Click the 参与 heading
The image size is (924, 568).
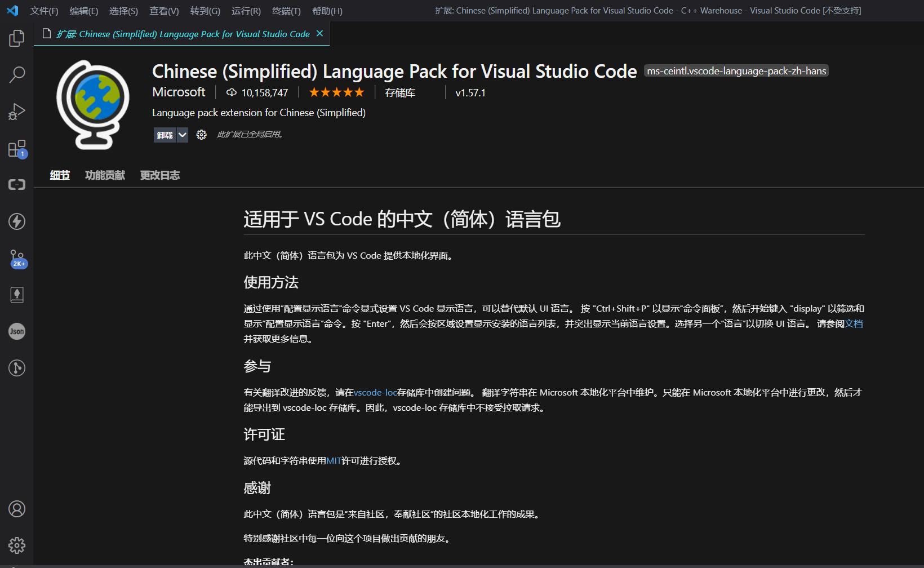(x=257, y=366)
